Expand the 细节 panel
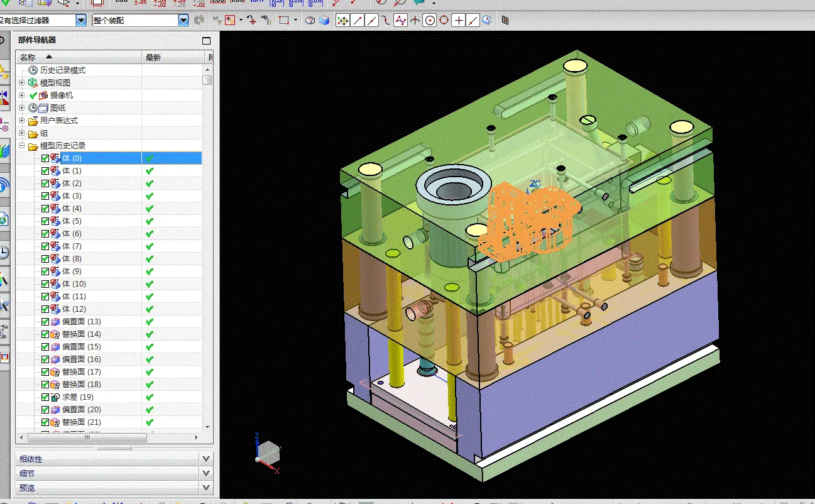The height and width of the screenshot is (504, 815). tap(114, 473)
